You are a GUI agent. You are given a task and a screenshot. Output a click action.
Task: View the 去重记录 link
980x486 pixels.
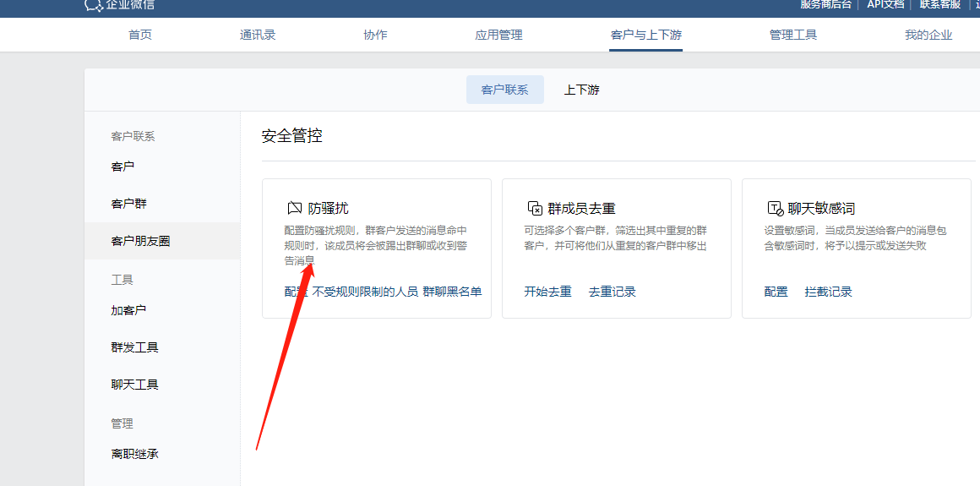click(612, 292)
